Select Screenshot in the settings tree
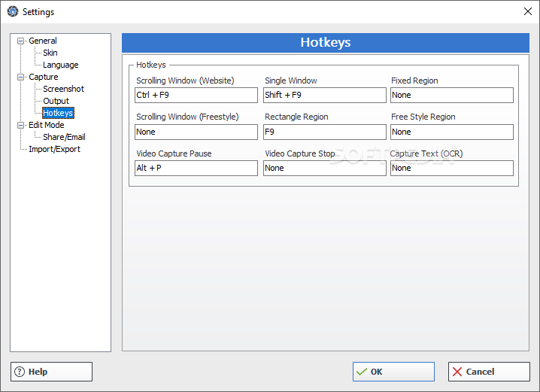Viewport: 540px width, 392px height. [x=63, y=89]
